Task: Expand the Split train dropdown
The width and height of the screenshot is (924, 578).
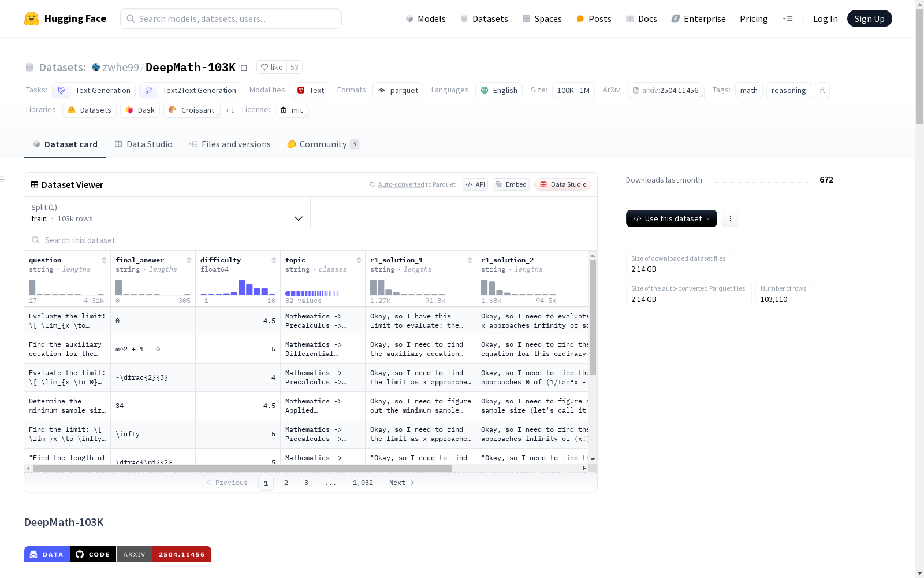Action: tap(167, 213)
